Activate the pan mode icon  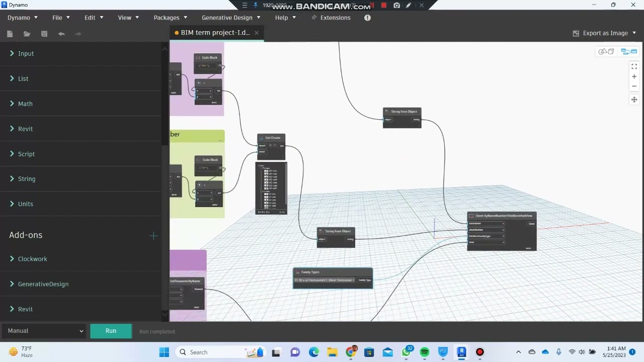coord(634,100)
